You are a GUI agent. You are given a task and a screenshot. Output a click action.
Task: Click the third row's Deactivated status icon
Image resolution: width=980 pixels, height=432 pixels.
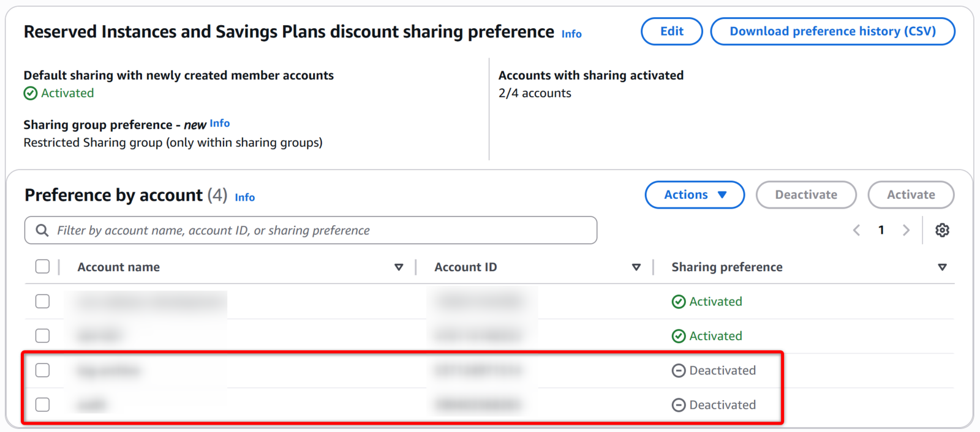click(x=679, y=371)
